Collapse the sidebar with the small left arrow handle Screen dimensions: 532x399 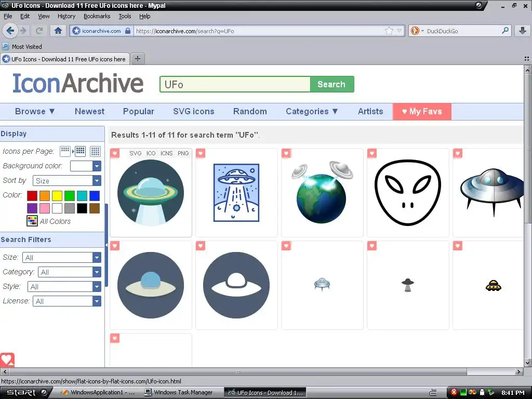click(106, 245)
